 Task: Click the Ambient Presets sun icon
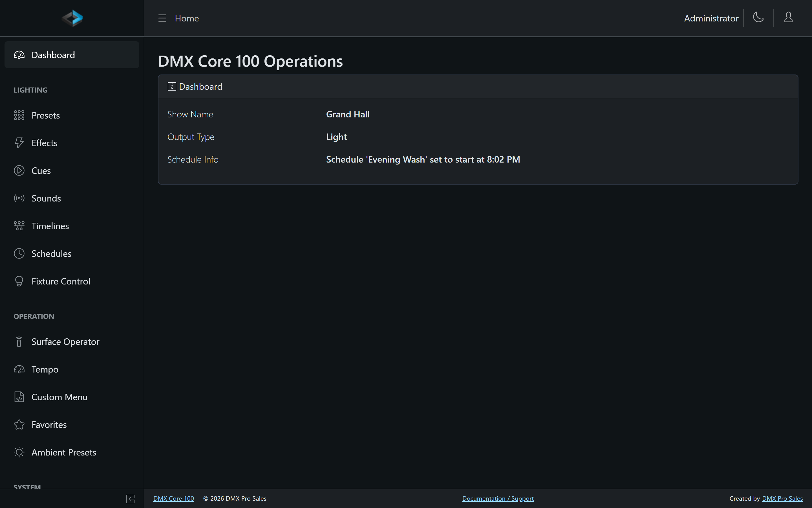point(19,452)
